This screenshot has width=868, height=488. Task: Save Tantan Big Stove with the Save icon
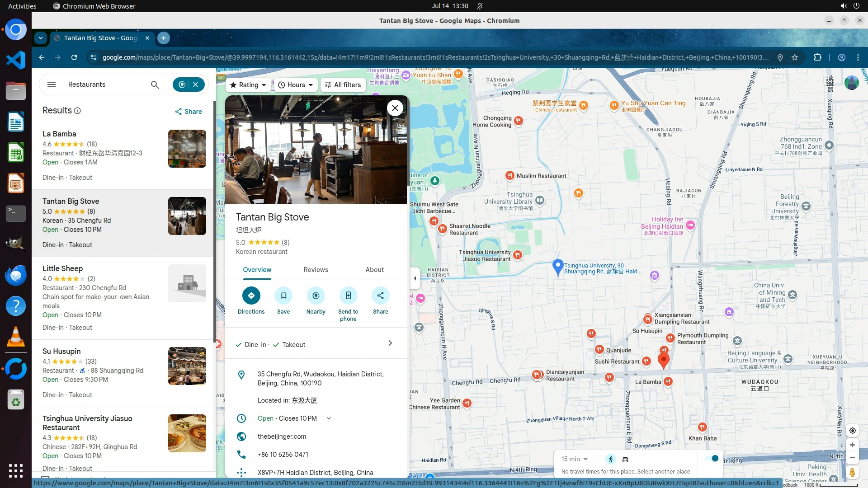pyautogui.click(x=283, y=296)
